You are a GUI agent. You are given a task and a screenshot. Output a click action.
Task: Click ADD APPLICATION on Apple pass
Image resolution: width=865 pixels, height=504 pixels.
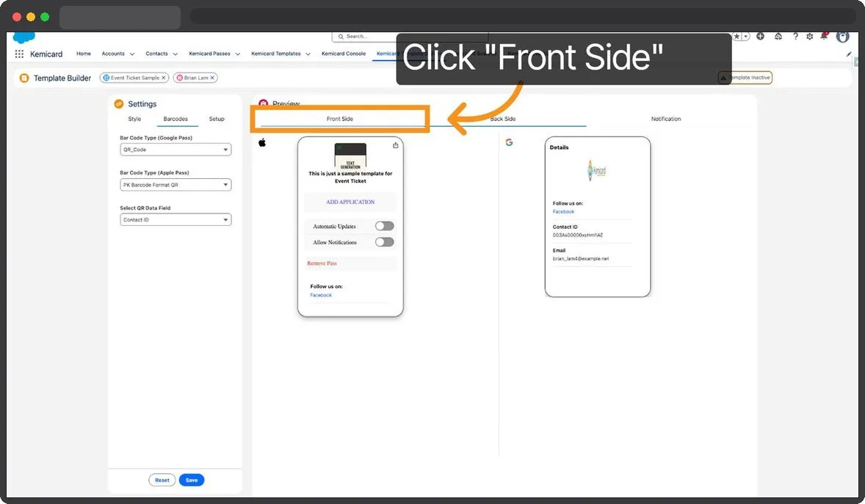click(350, 202)
